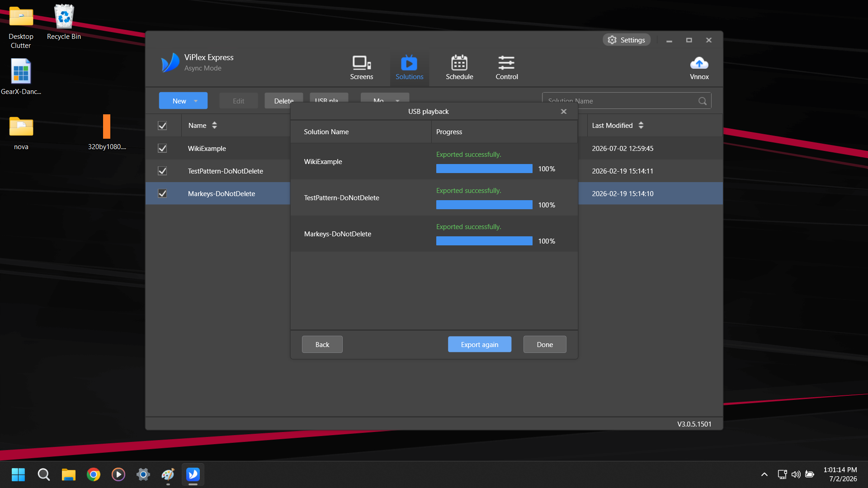The height and width of the screenshot is (488, 868).
Task: Open the Vnnox cloud upload icon
Action: tap(699, 63)
